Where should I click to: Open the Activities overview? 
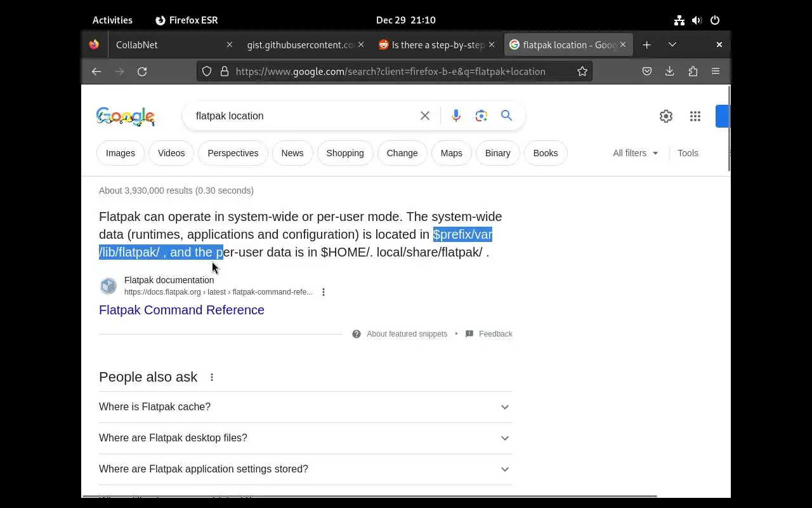pyautogui.click(x=112, y=20)
